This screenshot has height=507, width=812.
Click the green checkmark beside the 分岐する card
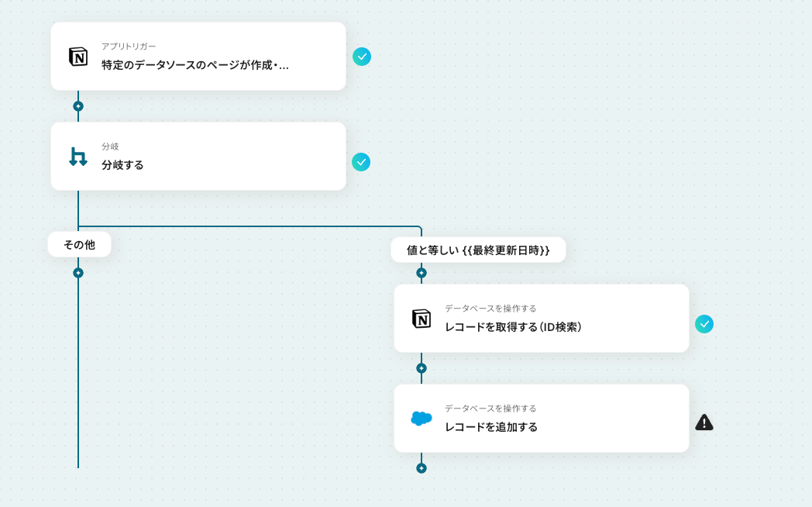pyautogui.click(x=361, y=162)
